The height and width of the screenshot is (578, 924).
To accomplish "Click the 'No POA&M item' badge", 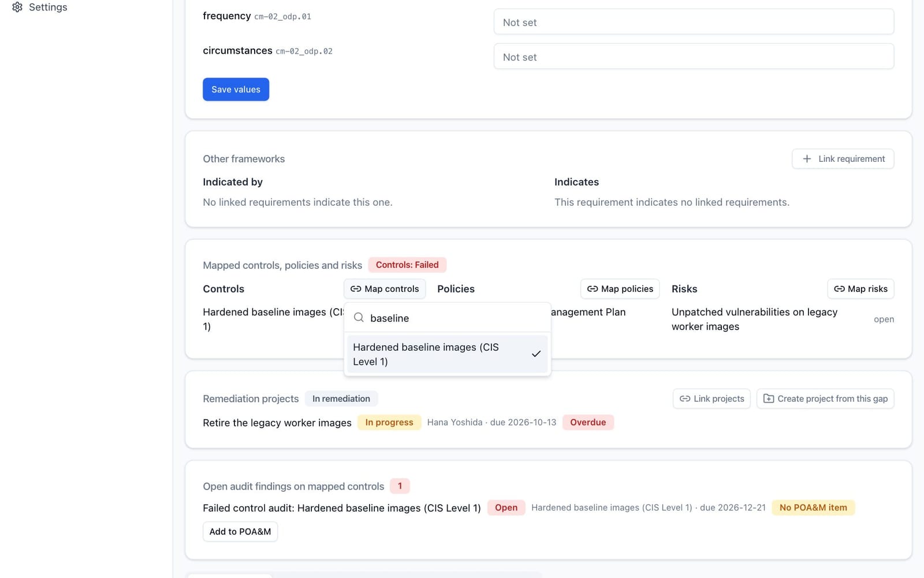I will [x=813, y=507].
